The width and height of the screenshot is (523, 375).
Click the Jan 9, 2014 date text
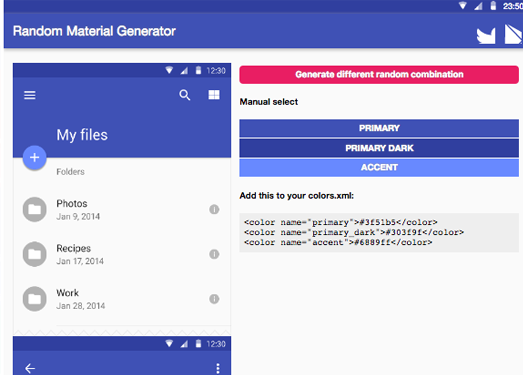tap(78, 217)
